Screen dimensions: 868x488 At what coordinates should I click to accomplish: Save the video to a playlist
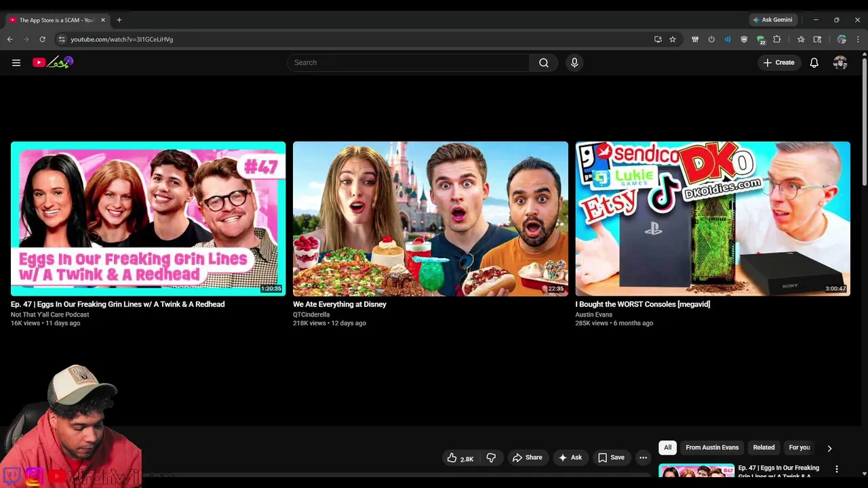611,458
